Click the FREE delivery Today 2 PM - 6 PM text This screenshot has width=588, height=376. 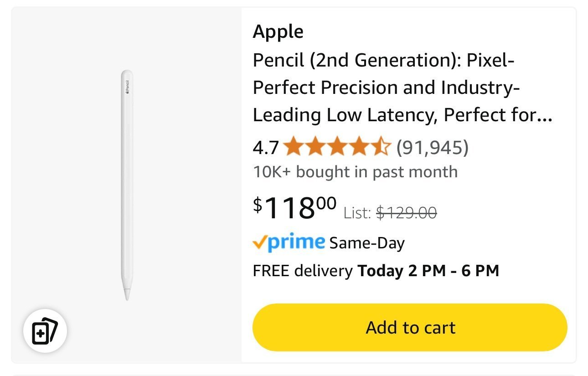(377, 270)
